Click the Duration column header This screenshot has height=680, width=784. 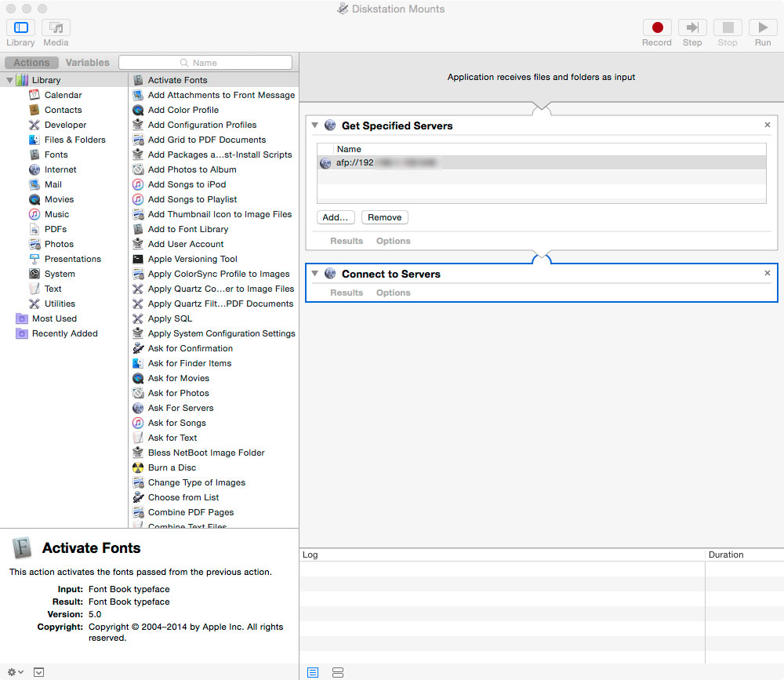point(744,555)
